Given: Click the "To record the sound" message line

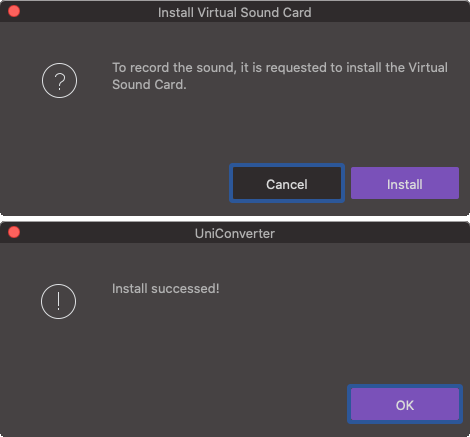Looking at the screenshot, I should click(280, 68).
